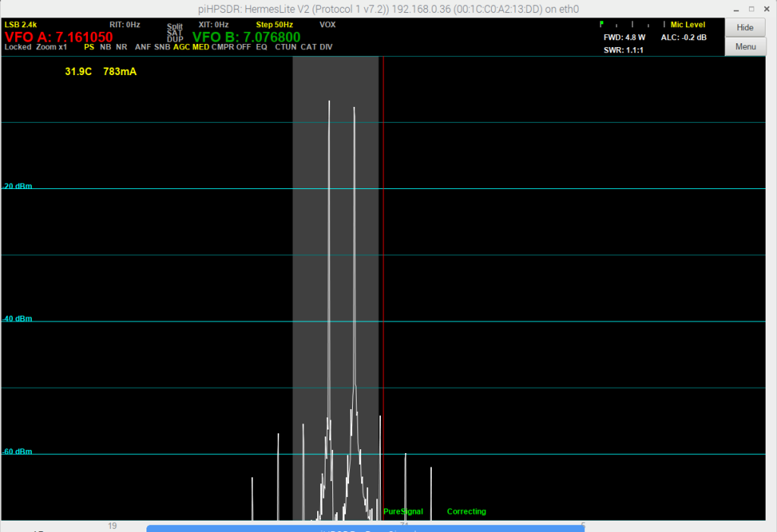Open the Step 50Hz tuning step selector

274,25
